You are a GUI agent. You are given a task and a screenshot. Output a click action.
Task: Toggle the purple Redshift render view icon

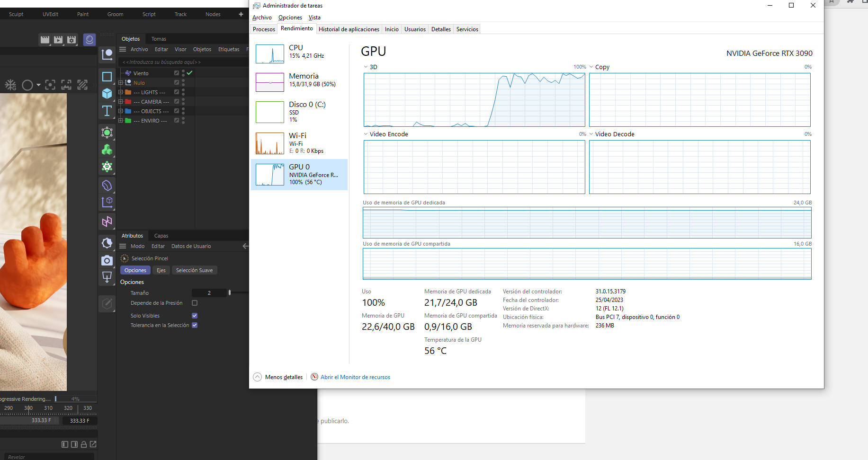(89, 40)
